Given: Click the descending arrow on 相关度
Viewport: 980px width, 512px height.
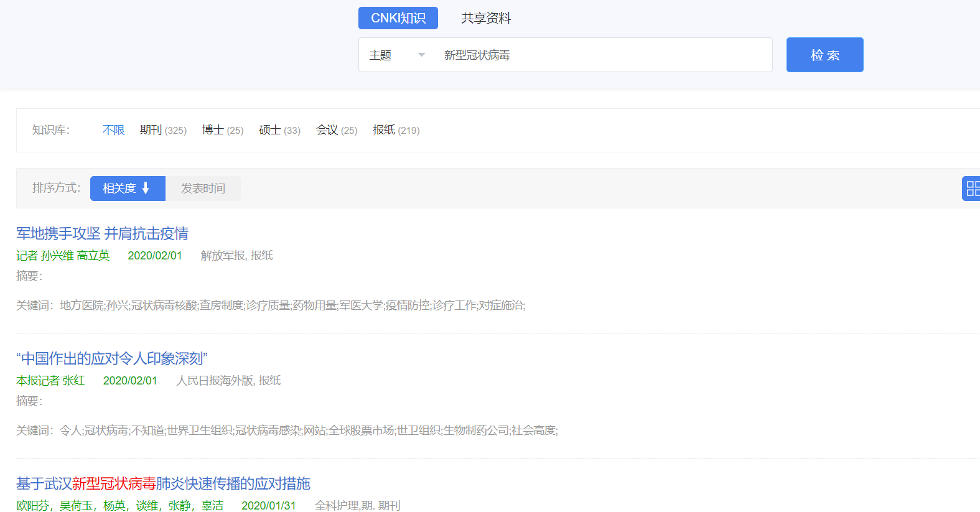Looking at the screenshot, I should (x=146, y=189).
